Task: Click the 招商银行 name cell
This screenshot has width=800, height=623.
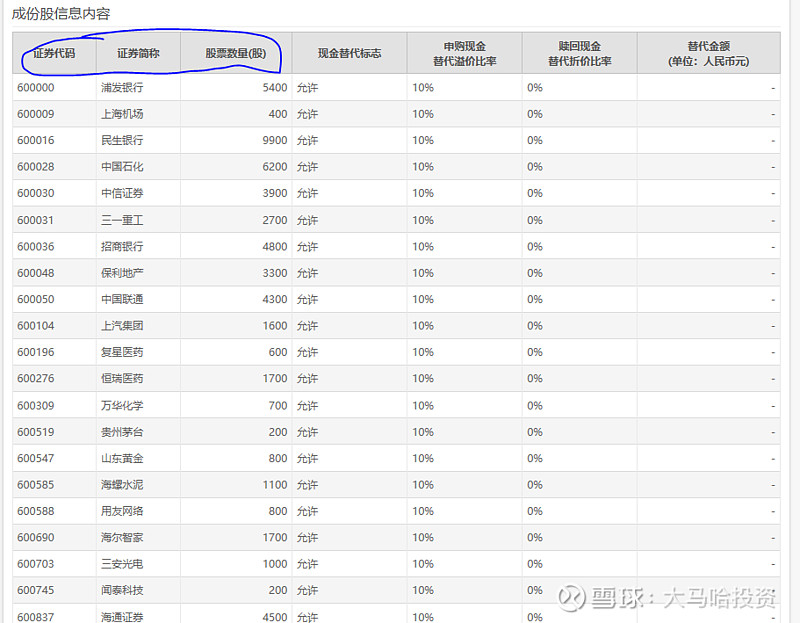Action: (x=122, y=247)
